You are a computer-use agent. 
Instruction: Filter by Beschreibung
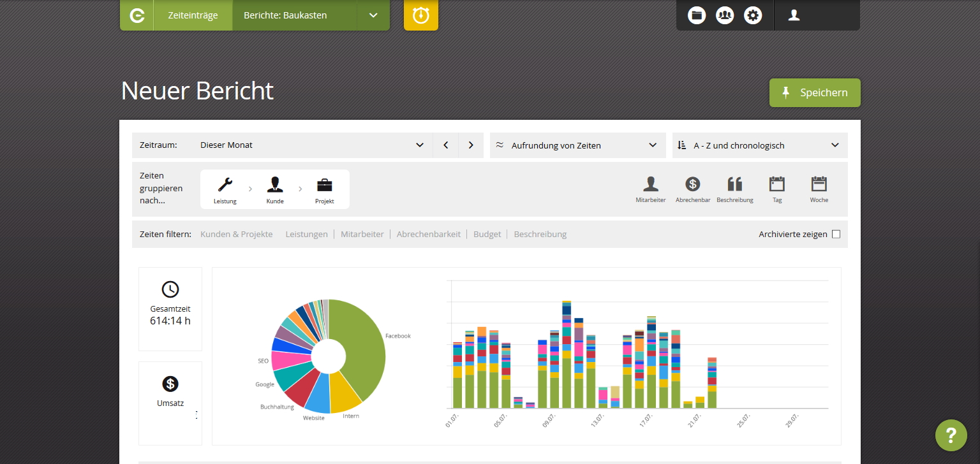[x=540, y=234]
